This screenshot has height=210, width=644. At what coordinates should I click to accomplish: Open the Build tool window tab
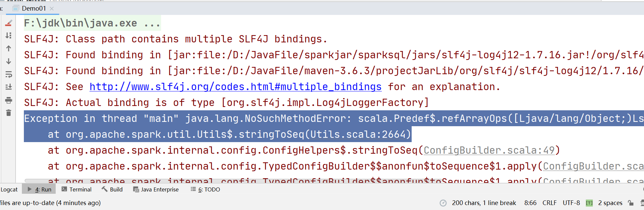(x=112, y=189)
